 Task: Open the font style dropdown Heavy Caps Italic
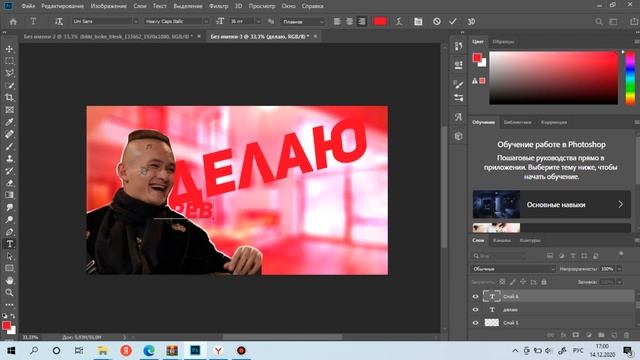(177, 21)
